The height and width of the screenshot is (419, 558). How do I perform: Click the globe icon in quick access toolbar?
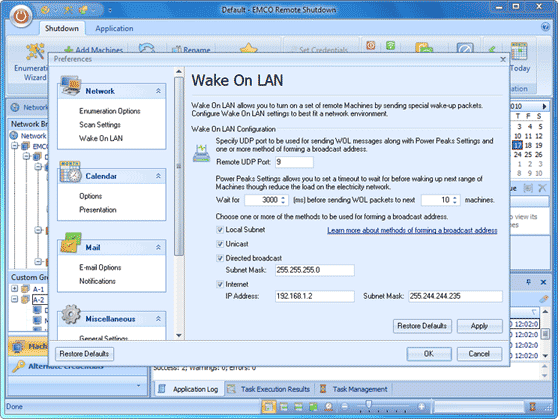coord(45,10)
